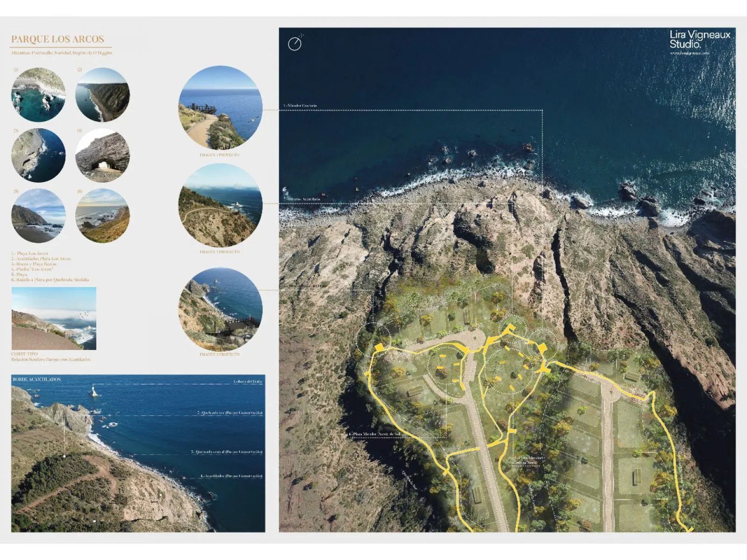This screenshot has width=747, height=560.
Task: Open circular photo 5 of the beach
Action: point(38,216)
